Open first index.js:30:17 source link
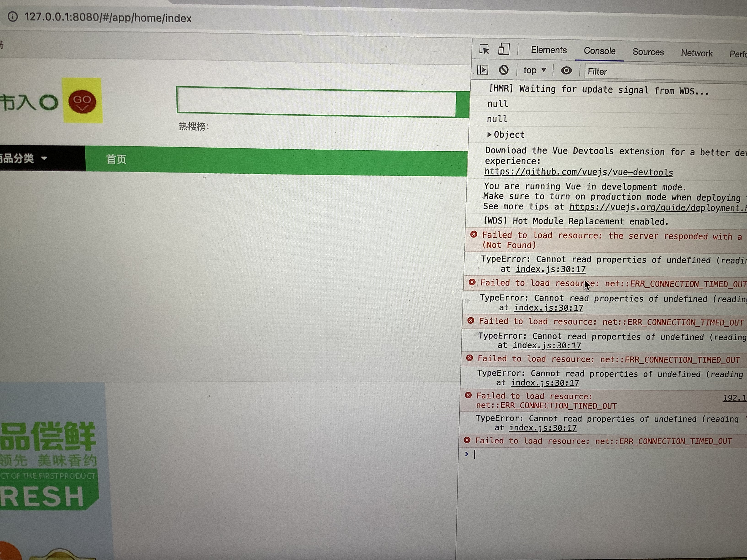Image resolution: width=747 pixels, height=560 pixels. tap(550, 269)
